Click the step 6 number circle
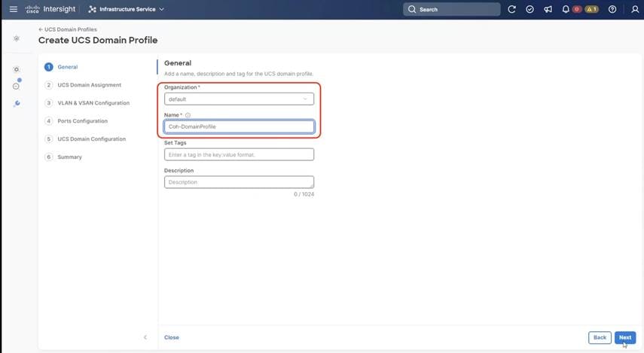The image size is (644, 353). click(x=48, y=157)
